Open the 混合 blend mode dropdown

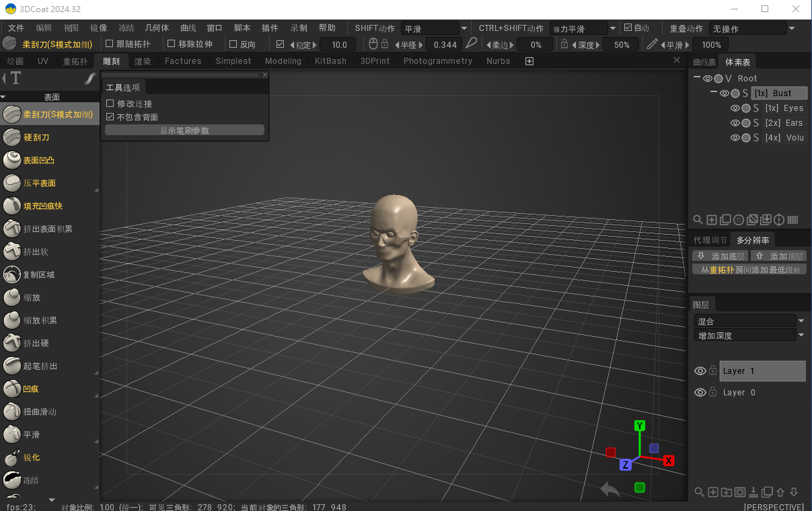tap(749, 321)
